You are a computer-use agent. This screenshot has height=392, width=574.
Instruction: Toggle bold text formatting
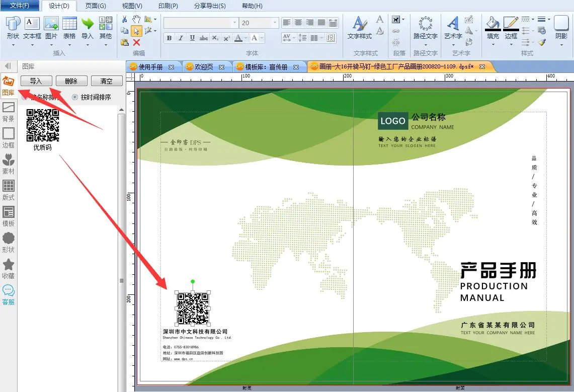[169, 38]
